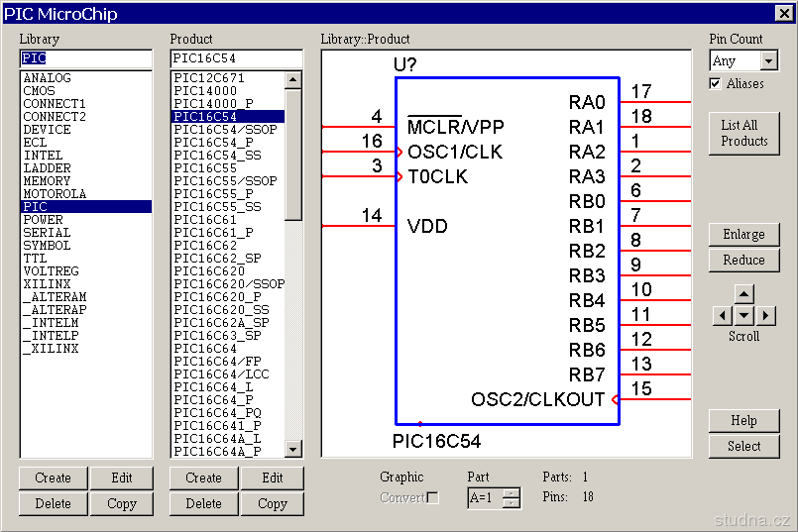Screen dimensions: 798x532
Task: Close the PIC MicroChip dialog
Action: tap(784, 13)
